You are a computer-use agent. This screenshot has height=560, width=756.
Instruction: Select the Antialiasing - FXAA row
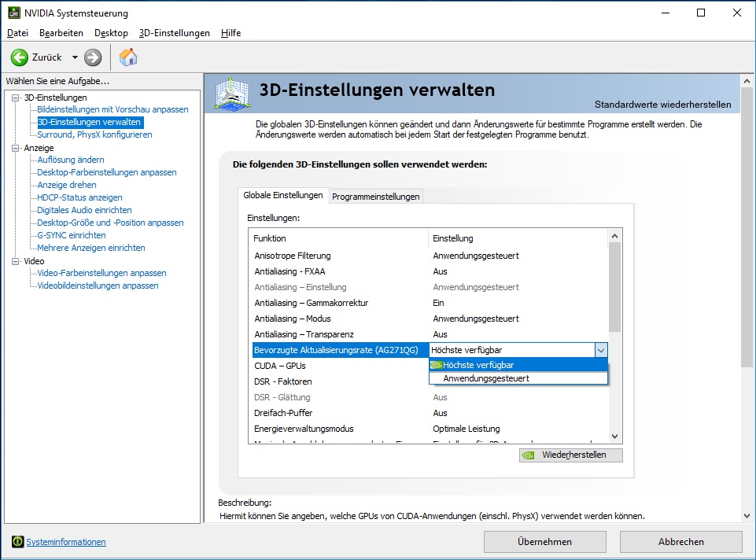430,271
